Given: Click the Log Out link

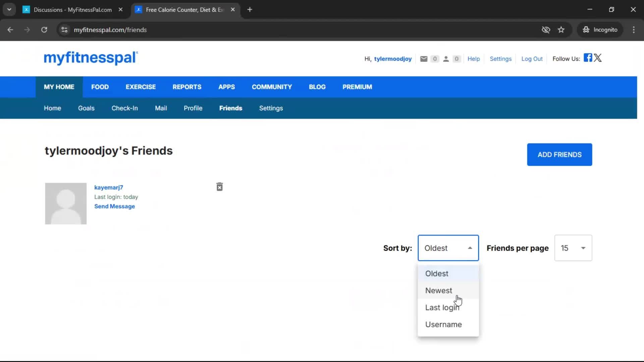Looking at the screenshot, I should click(x=532, y=59).
